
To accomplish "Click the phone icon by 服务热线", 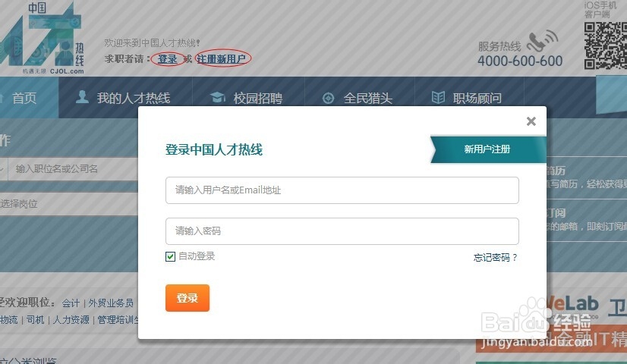I will pos(542,40).
